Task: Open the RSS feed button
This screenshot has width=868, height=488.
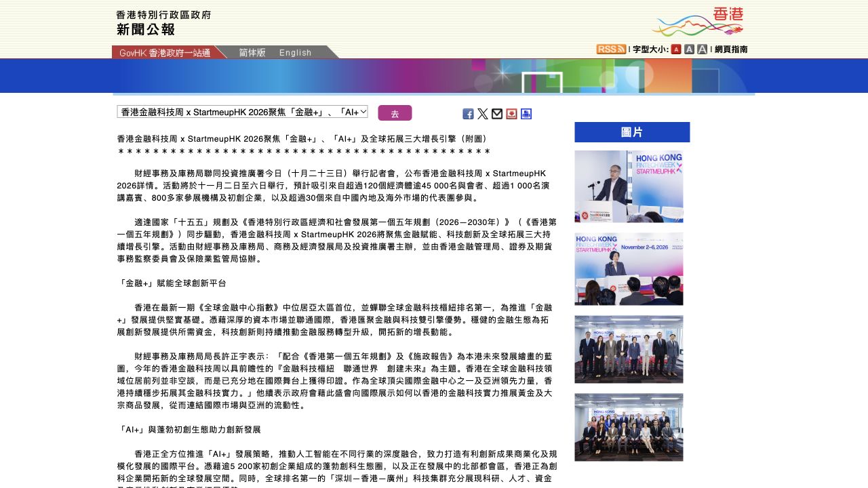Action: 611,49
